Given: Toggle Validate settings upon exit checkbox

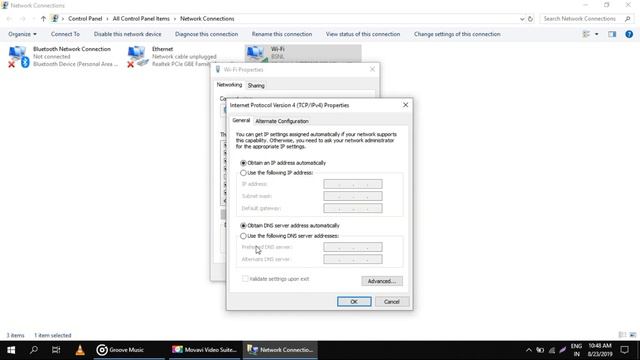Looking at the screenshot, I should [x=245, y=279].
